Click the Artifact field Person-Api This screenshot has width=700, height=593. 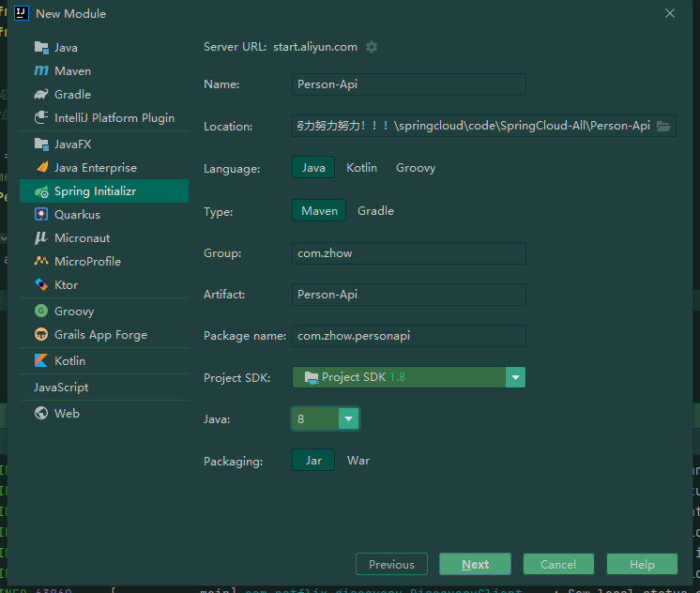[x=409, y=295]
